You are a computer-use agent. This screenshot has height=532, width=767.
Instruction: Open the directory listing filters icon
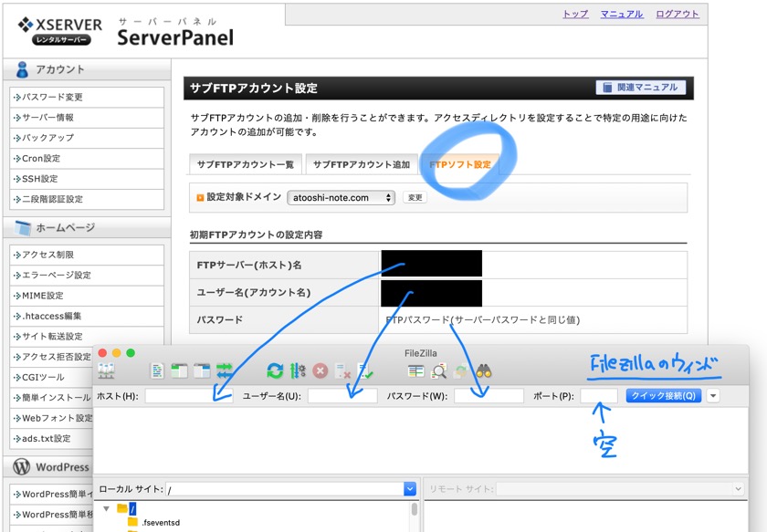[x=416, y=370]
